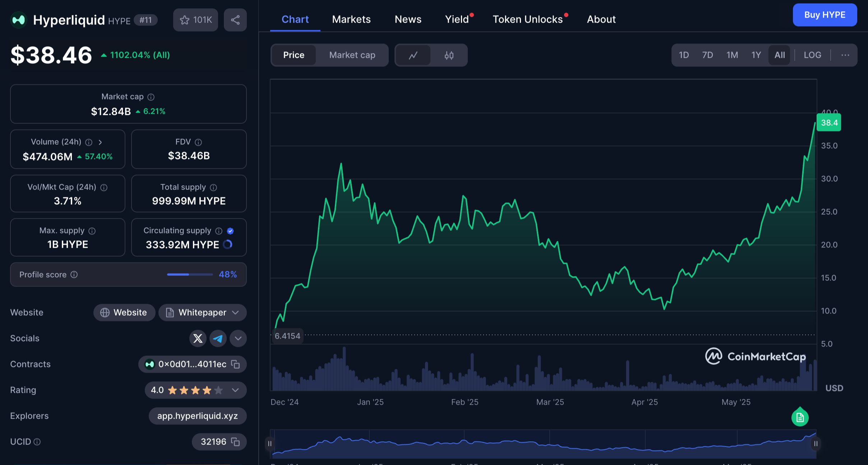Toggle LOG scale on the chart
Viewport: 868px width, 465px height.
812,55
